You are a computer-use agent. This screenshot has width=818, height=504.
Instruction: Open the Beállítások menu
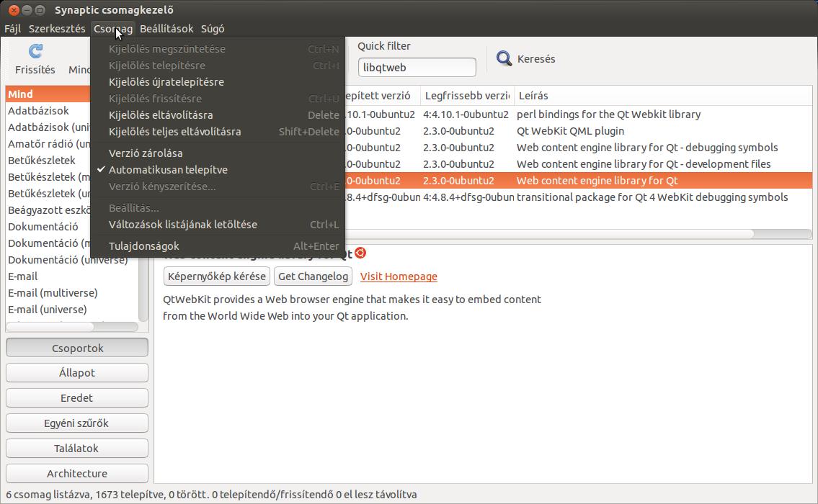pos(166,29)
